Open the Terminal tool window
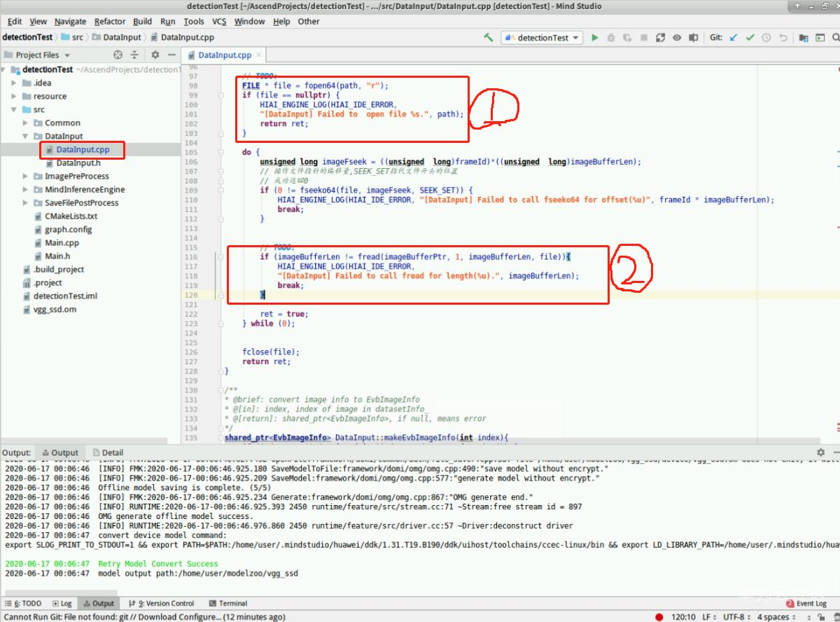840x622 pixels. [x=228, y=603]
